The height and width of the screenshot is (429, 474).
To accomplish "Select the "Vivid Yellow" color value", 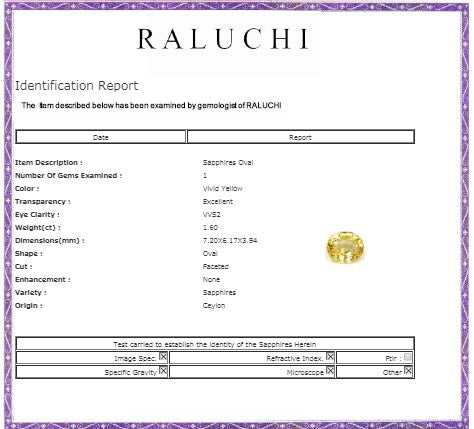I will (x=223, y=189).
